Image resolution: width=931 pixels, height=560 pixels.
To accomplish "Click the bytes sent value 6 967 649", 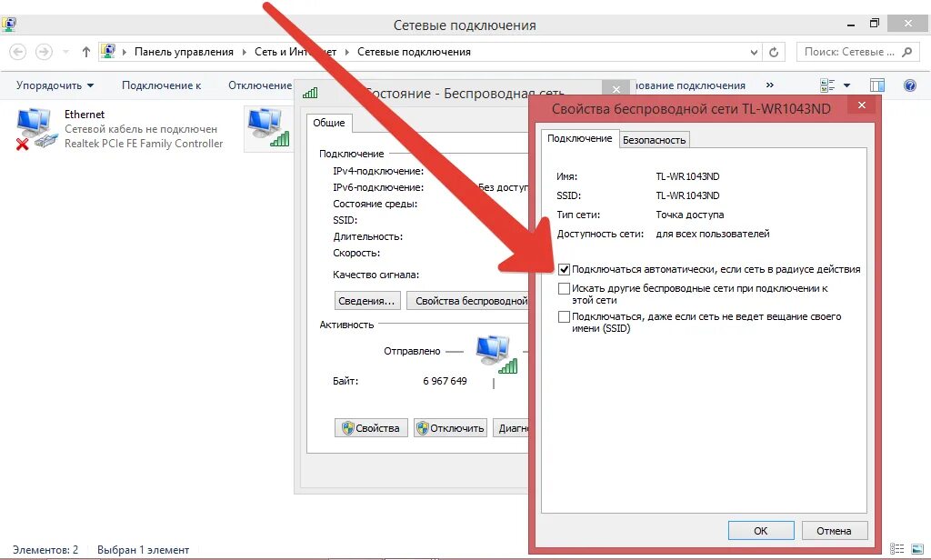I will [x=445, y=381].
